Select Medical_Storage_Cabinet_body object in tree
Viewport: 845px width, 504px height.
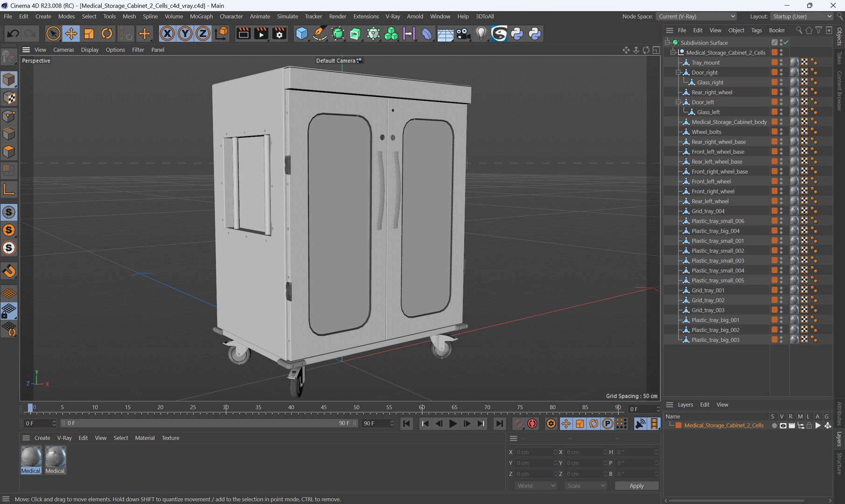pos(729,122)
